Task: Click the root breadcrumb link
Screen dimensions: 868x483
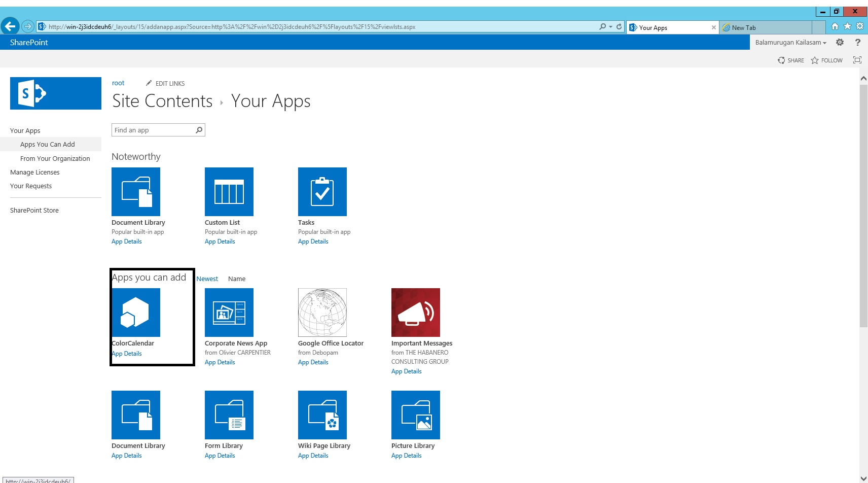Action: click(118, 83)
